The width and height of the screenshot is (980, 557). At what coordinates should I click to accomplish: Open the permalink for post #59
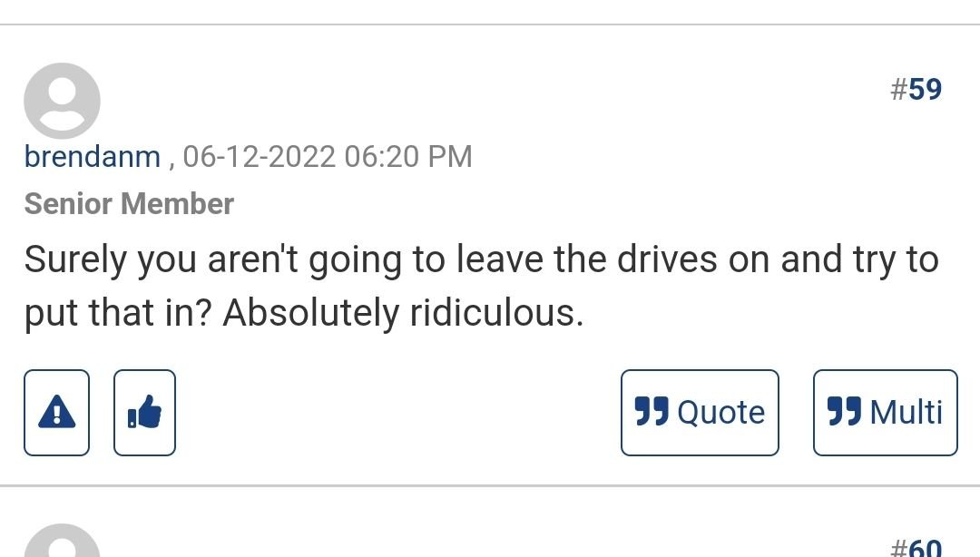tap(916, 90)
